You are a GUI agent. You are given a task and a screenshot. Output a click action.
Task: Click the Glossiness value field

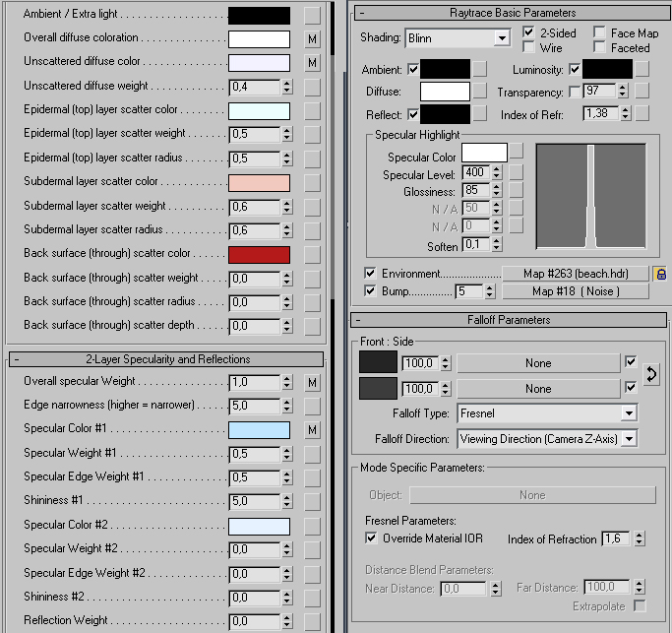476,190
